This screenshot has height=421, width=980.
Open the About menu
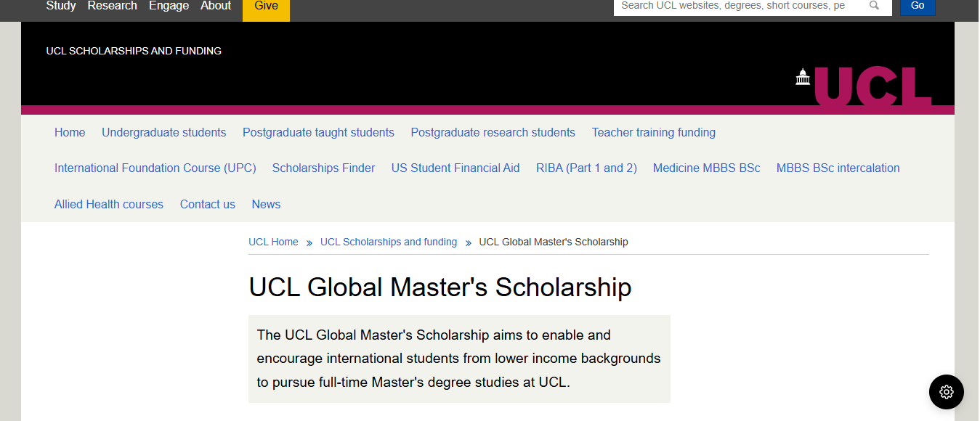point(216,6)
